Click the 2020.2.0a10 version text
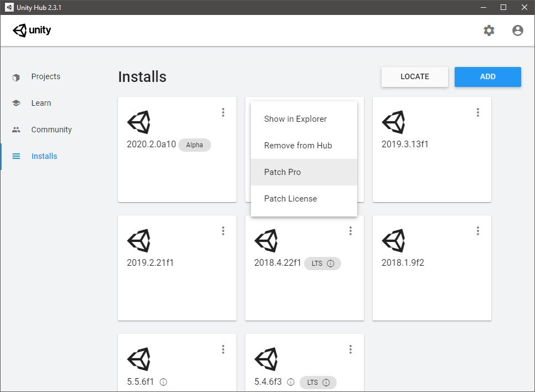Image resolution: width=535 pixels, height=392 pixels. pos(152,145)
